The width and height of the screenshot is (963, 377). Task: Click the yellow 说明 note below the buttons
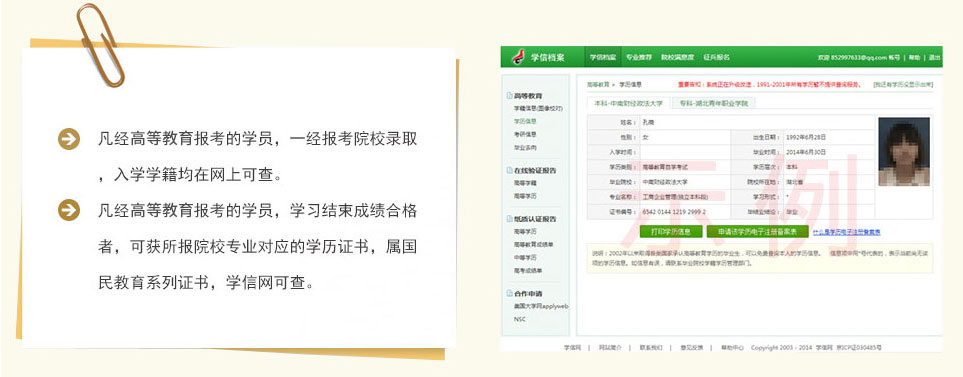pos(760,257)
